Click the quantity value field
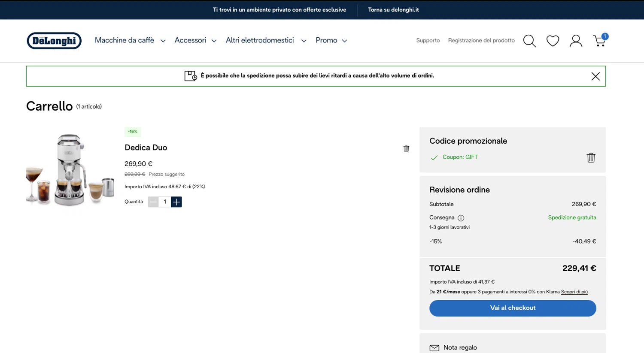The height and width of the screenshot is (353, 644). (165, 202)
